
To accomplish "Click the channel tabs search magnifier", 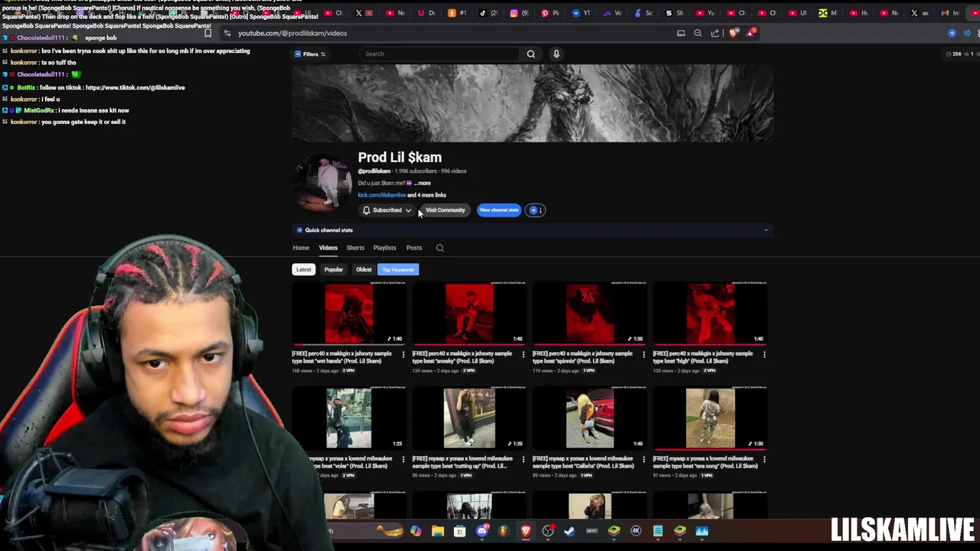I will pyautogui.click(x=439, y=248).
